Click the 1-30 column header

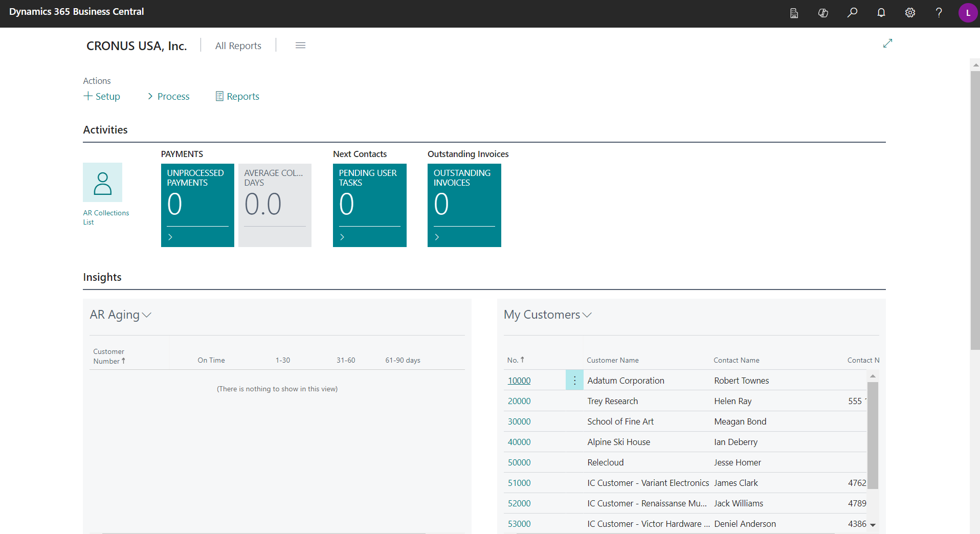[x=283, y=360]
